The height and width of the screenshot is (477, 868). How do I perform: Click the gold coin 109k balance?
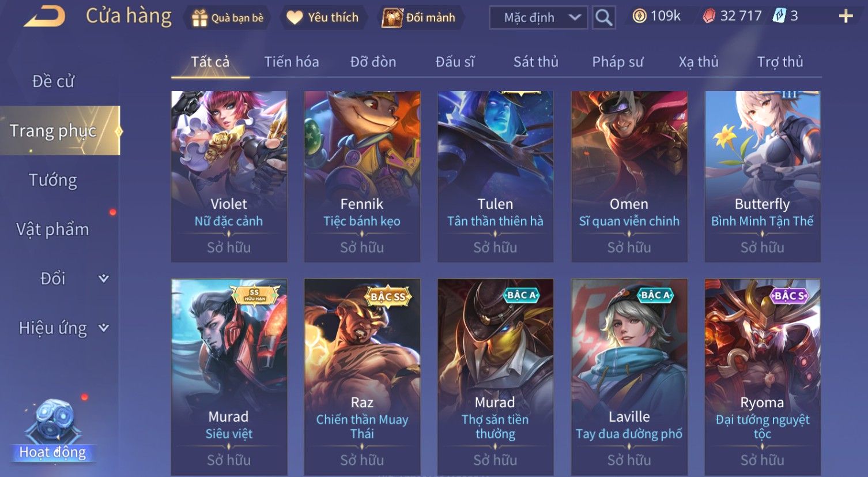pos(656,16)
